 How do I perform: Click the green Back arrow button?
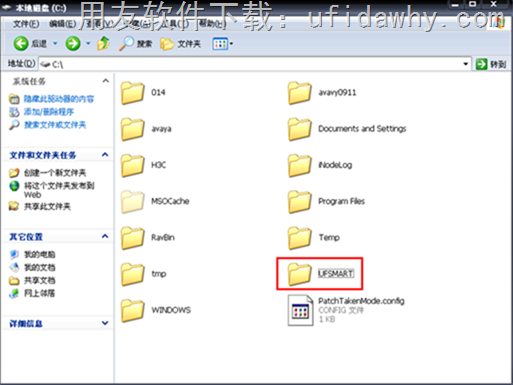click(21, 44)
